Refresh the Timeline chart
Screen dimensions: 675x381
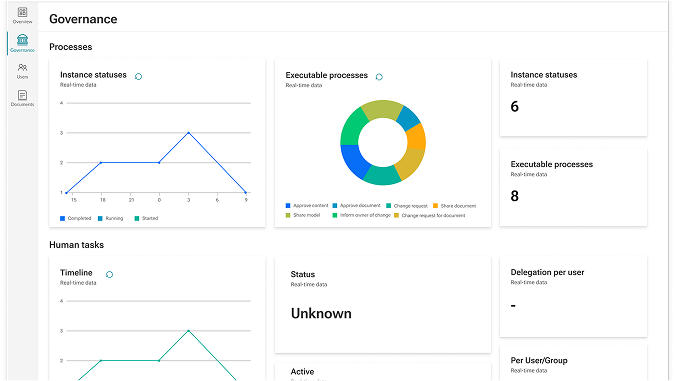point(109,274)
